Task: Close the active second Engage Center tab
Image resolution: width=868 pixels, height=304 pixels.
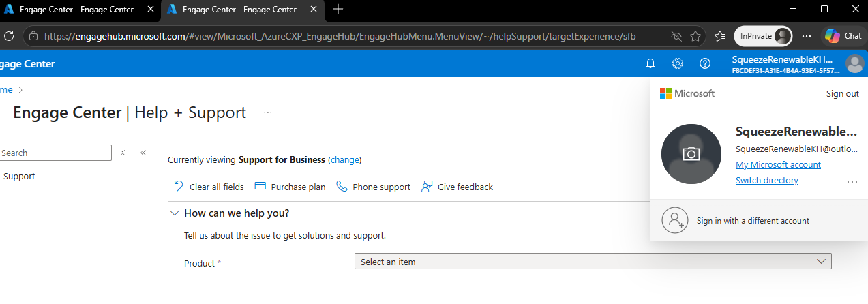Action: pyautogui.click(x=314, y=10)
